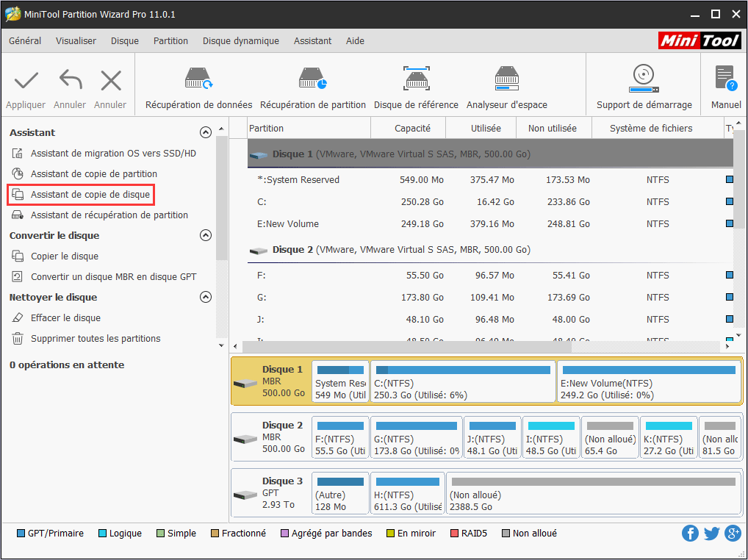Collapse the Convertir le disque section
The height and width of the screenshot is (560, 748).
[x=206, y=235]
